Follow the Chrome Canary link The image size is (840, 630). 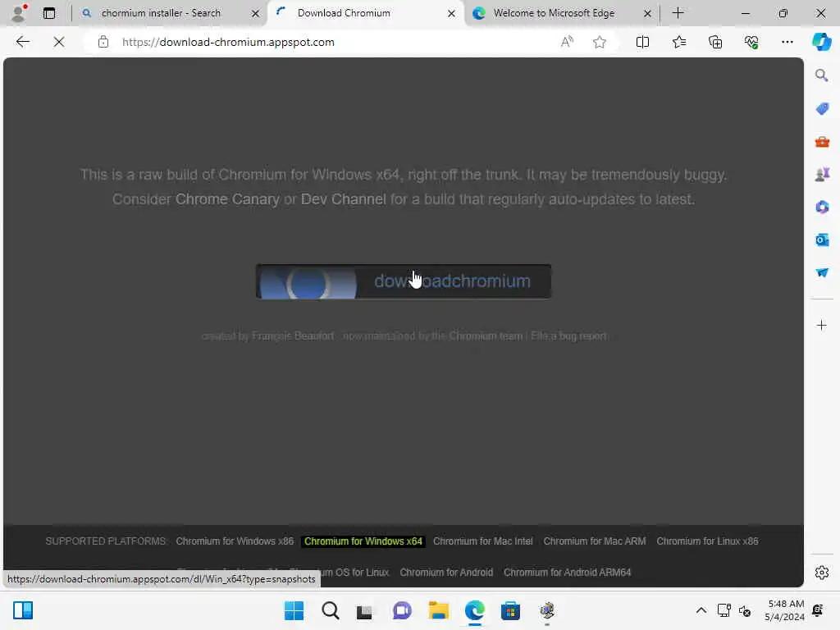(x=227, y=199)
